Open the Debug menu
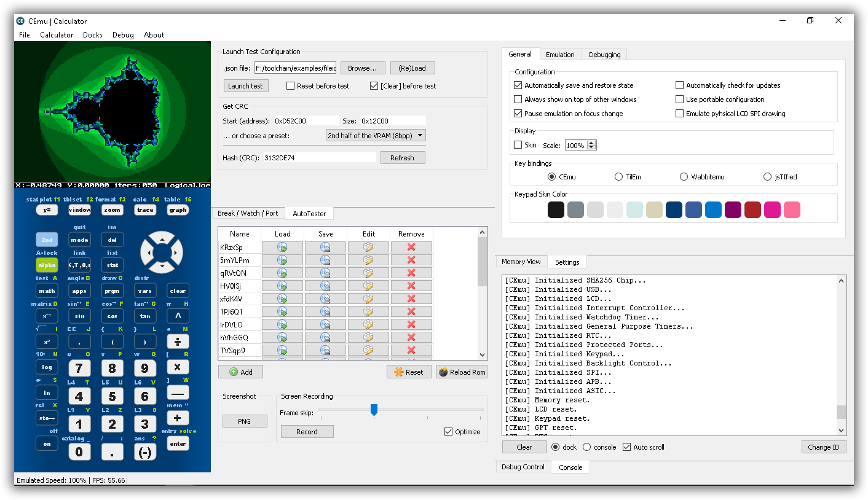The height and width of the screenshot is (500, 868). (123, 35)
